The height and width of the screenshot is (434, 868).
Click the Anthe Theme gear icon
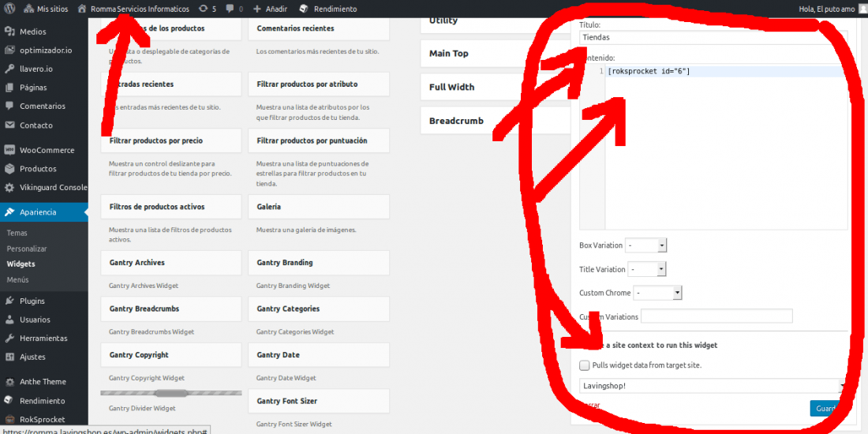point(9,382)
